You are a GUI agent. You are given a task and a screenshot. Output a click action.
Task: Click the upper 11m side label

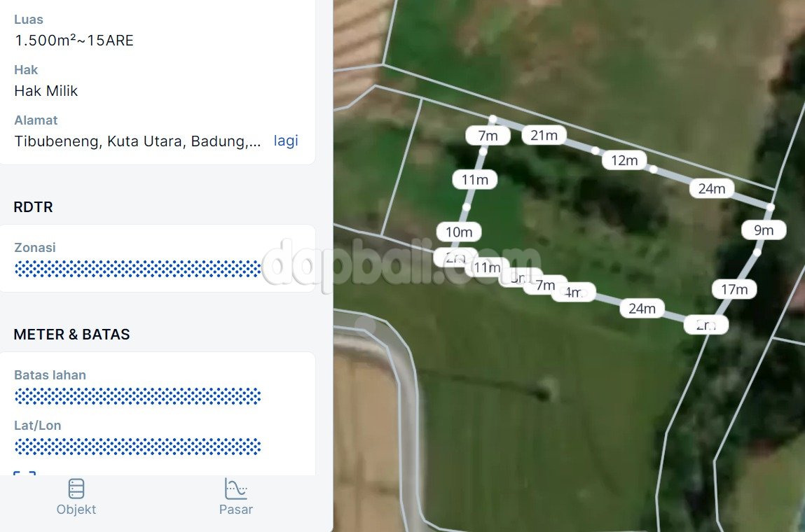475,180
